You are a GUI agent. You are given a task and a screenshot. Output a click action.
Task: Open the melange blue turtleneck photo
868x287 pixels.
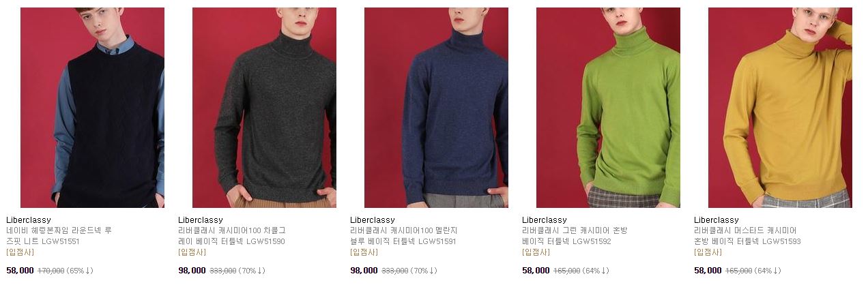(436, 108)
